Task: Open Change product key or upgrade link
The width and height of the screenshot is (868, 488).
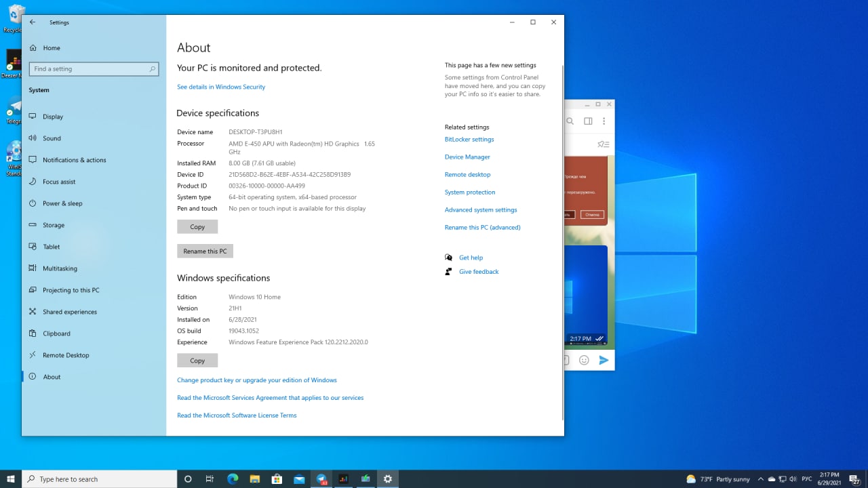Action: [x=257, y=380]
